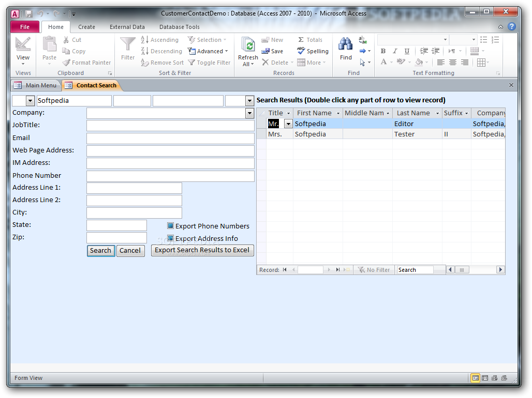This screenshot has width=532, height=398.
Task: Close the Contact Search form with X
Action: 511,85
